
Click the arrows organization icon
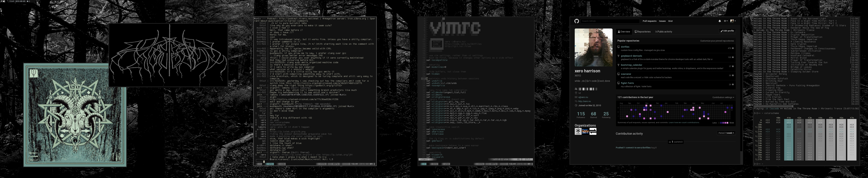pos(593,131)
